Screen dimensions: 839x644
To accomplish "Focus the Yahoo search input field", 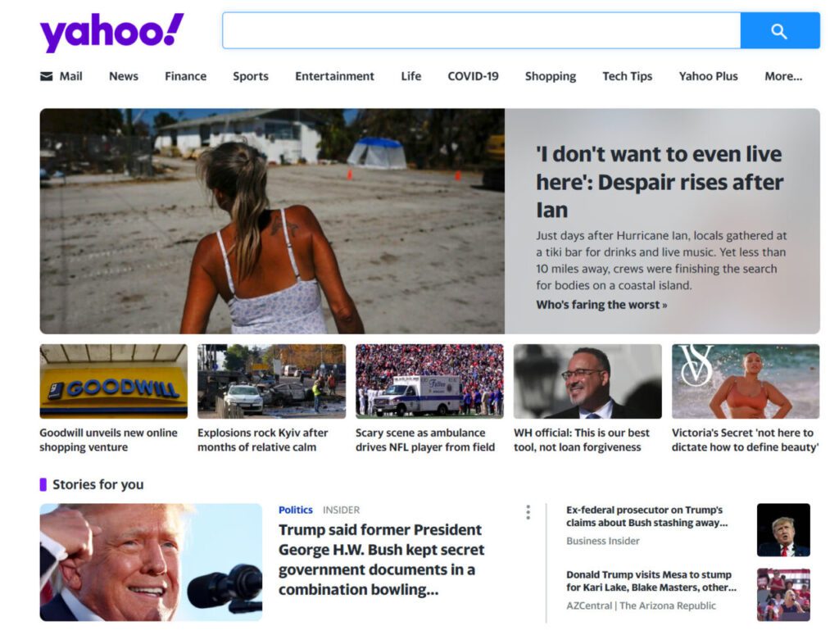I will pos(482,31).
